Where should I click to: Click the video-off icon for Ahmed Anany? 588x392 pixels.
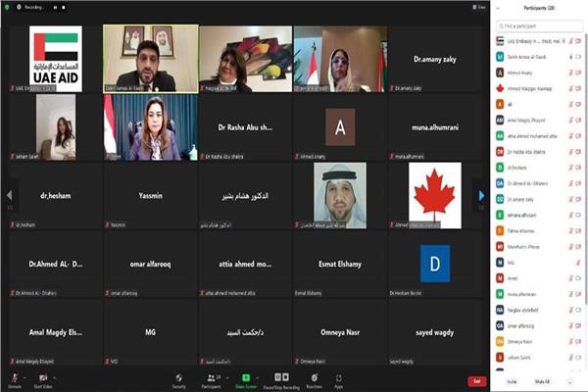[x=578, y=73]
